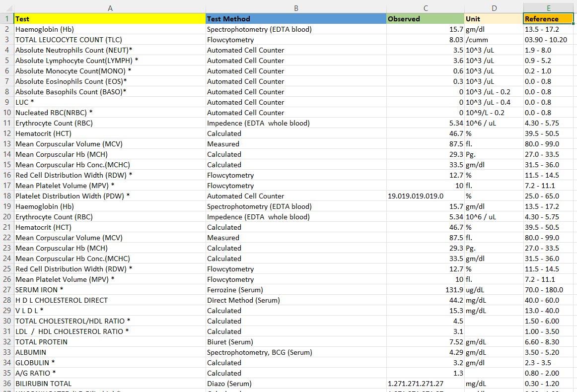Select the Observed header cell
Viewport: 577px width, 392px height.
pyautogui.click(x=426, y=18)
